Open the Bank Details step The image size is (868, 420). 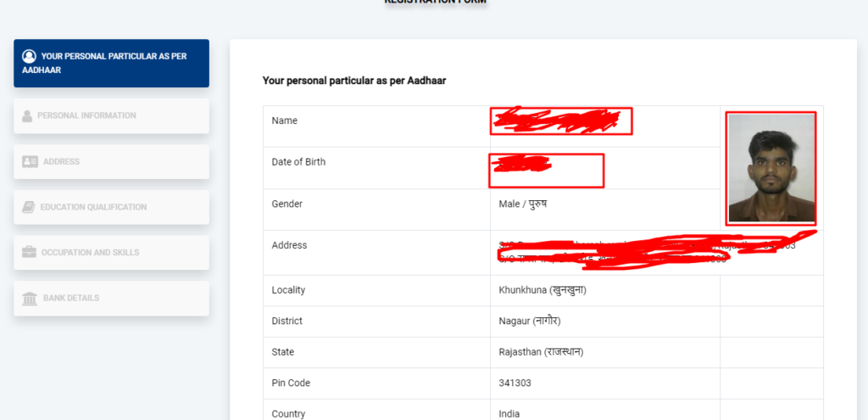coord(111,298)
